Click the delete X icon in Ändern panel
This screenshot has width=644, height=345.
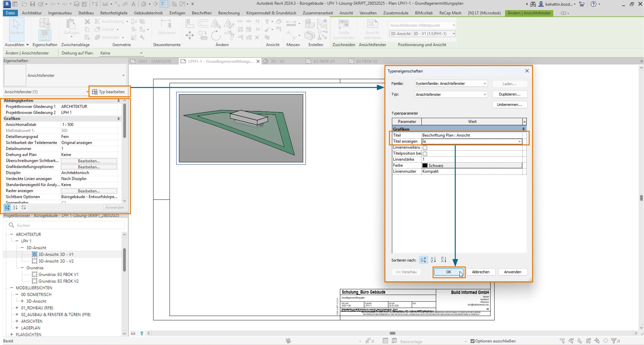pyautogui.click(x=257, y=37)
